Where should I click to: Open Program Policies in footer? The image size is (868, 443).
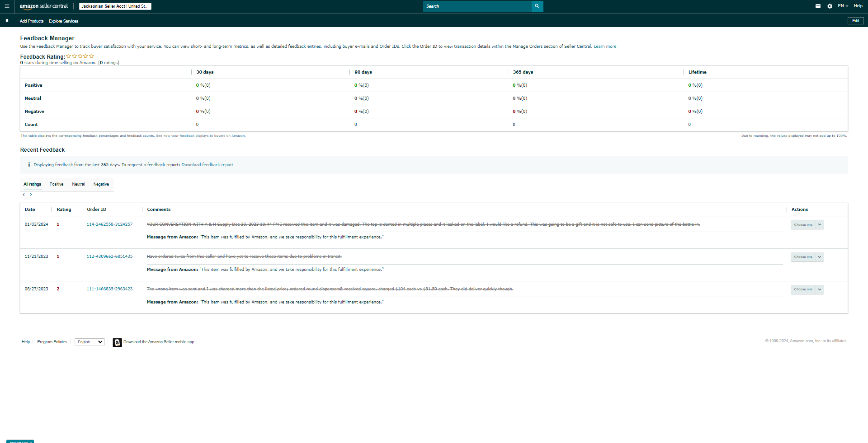[52, 342]
